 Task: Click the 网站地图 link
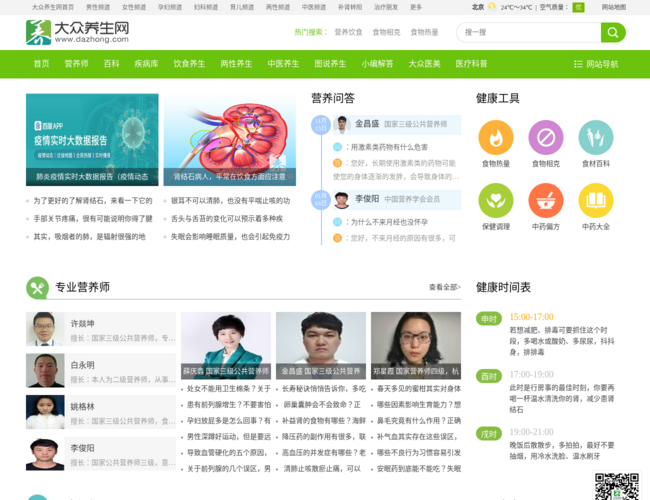click(x=614, y=7)
